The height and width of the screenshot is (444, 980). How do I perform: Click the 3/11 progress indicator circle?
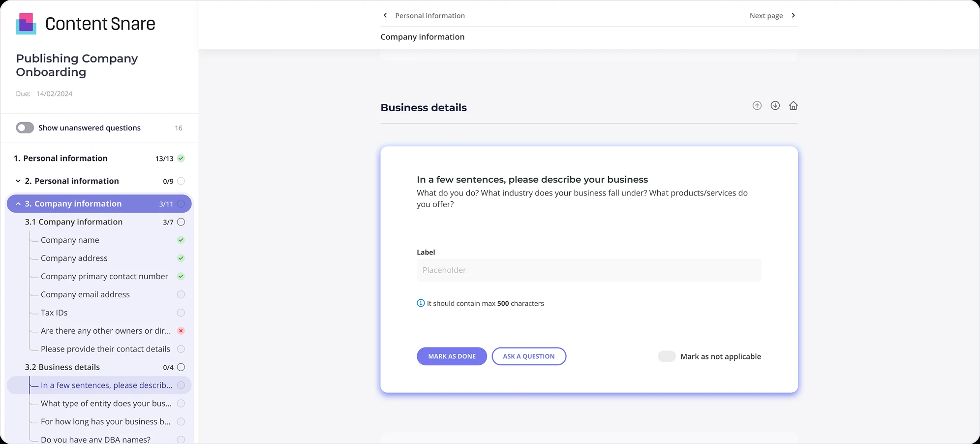181,203
